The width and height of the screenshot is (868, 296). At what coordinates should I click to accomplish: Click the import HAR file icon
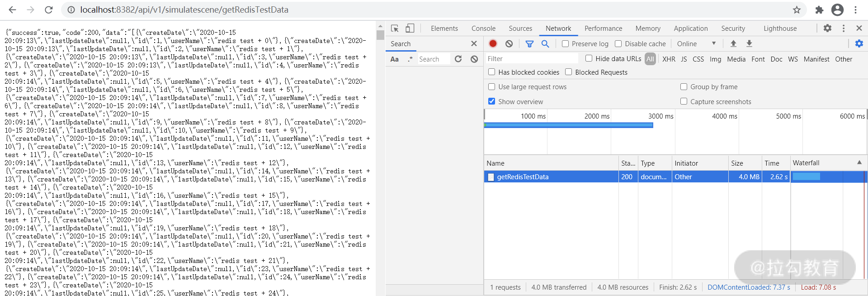click(733, 43)
